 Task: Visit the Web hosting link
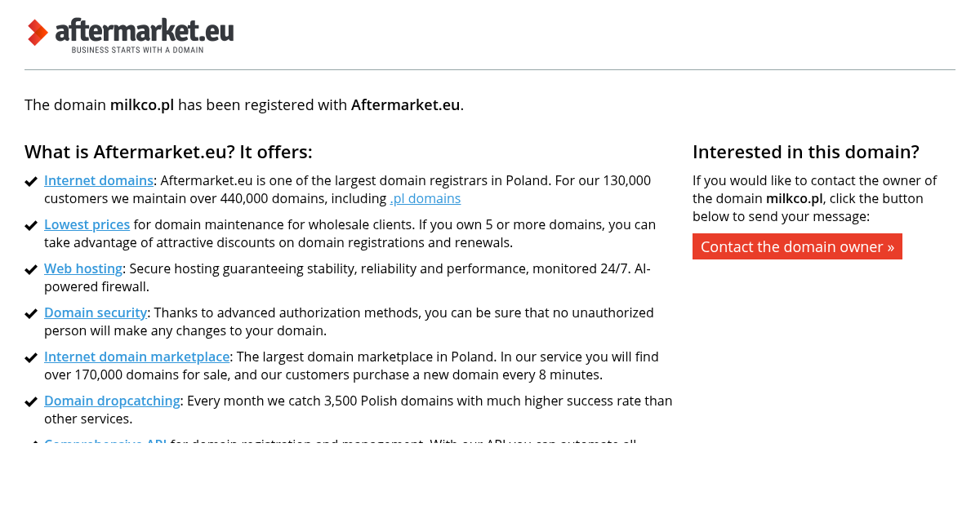(83, 268)
